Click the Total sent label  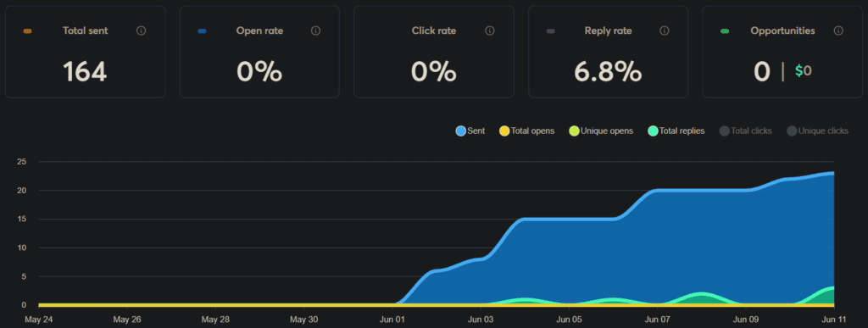[86, 31]
